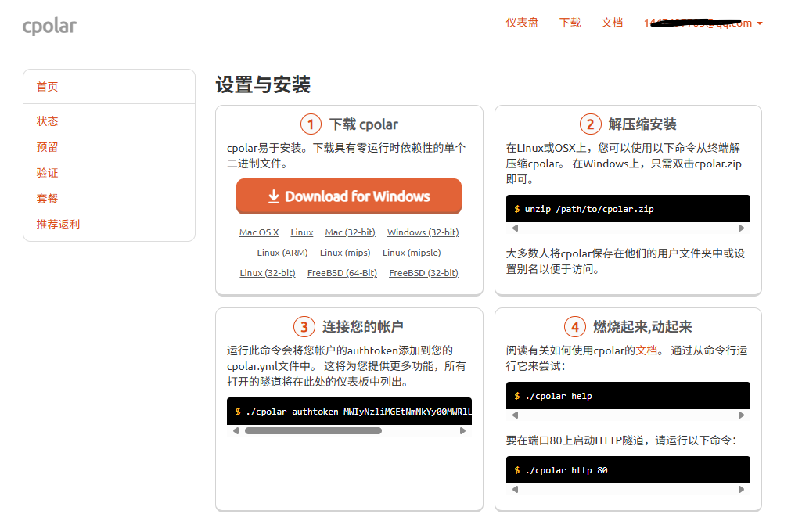802x532 pixels.
Task: Click left scroll arrow under unzip command
Action: (515, 228)
